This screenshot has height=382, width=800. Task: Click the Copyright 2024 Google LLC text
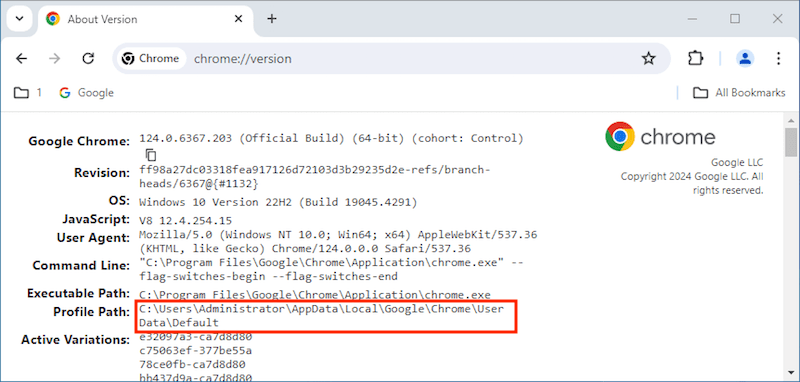coord(692,183)
